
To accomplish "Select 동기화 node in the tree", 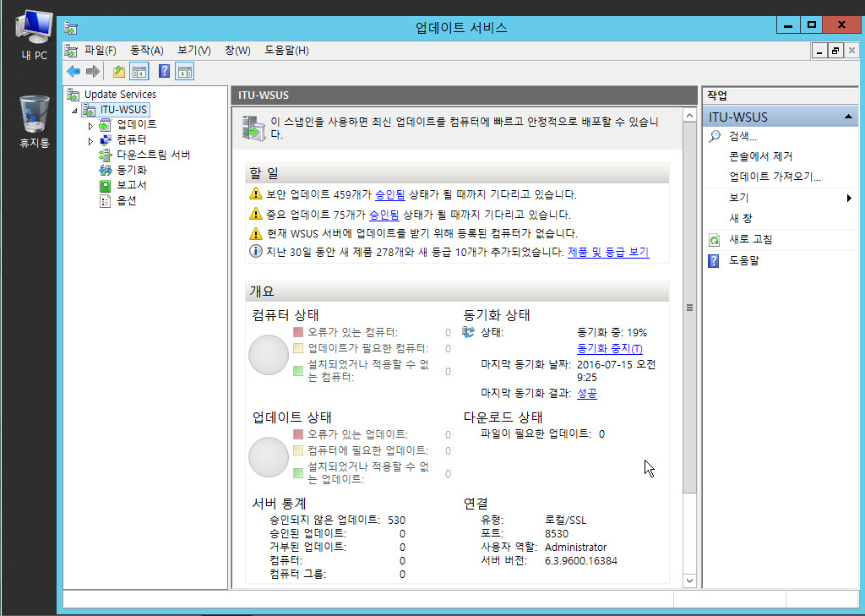I will click(x=131, y=170).
